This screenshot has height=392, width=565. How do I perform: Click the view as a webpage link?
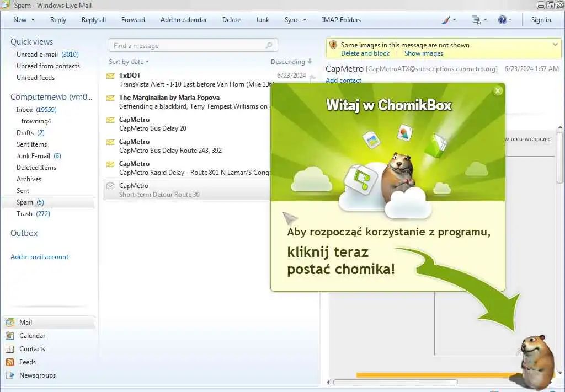tap(528, 139)
